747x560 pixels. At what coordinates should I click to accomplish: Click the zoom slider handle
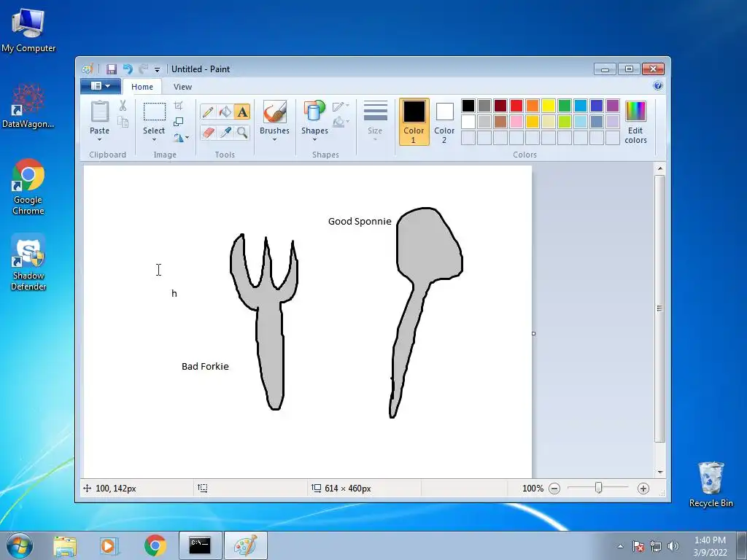[x=598, y=488]
